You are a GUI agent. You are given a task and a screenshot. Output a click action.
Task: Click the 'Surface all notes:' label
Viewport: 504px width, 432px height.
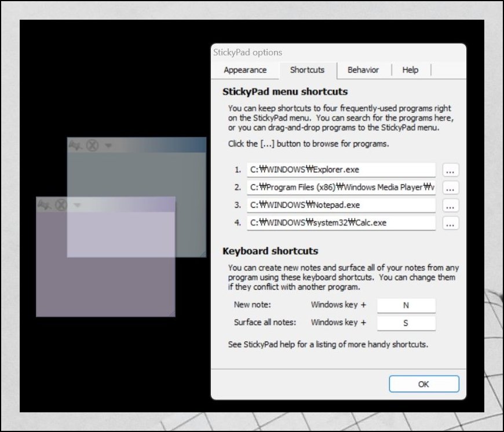[265, 322]
